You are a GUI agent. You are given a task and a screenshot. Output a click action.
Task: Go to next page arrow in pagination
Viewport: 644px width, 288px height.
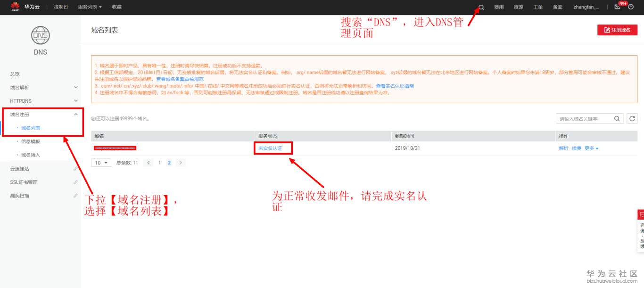(181, 163)
